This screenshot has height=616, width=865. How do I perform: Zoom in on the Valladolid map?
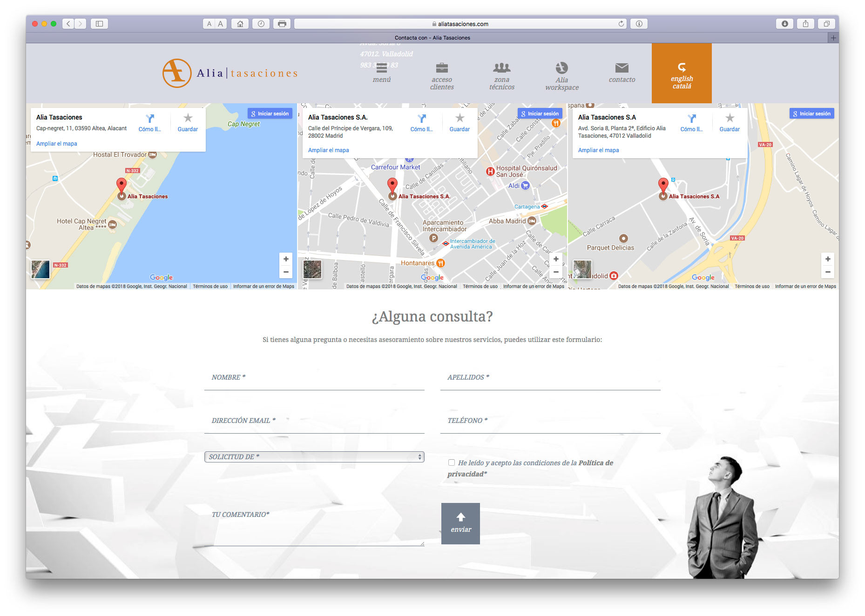point(828,259)
